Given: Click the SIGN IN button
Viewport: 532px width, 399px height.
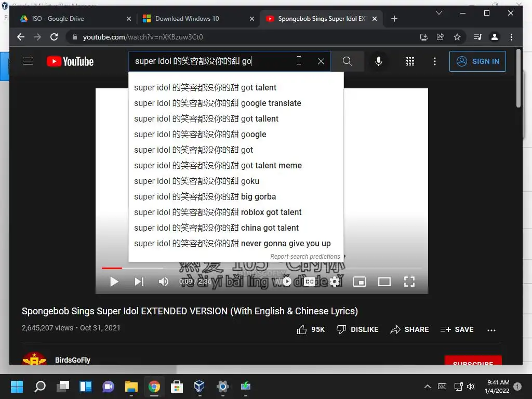Looking at the screenshot, I should pos(477,61).
